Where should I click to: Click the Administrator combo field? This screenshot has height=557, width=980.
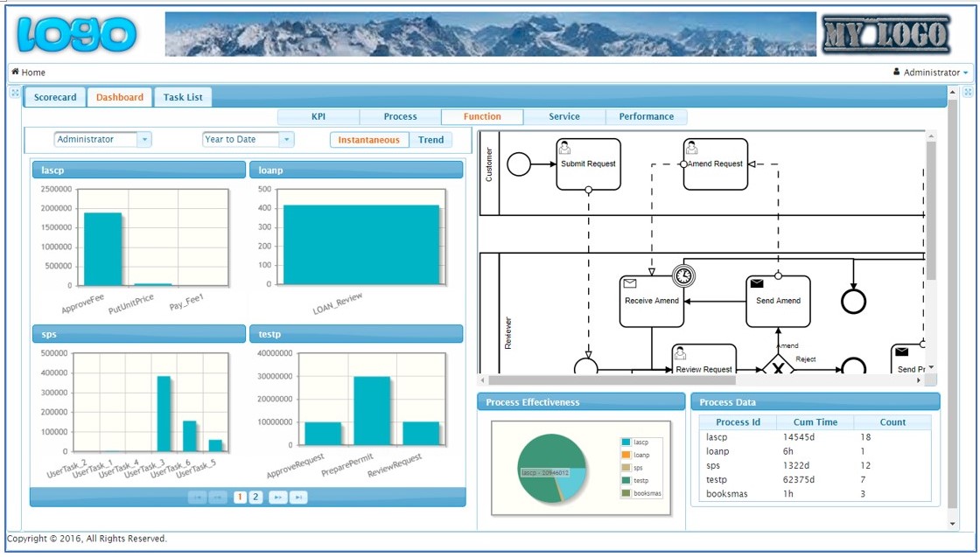tap(102, 140)
